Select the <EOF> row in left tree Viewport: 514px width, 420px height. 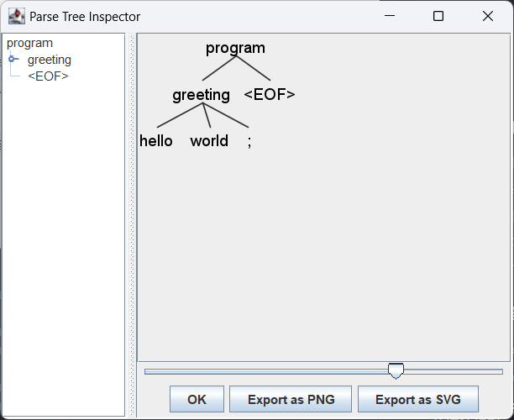(x=48, y=76)
